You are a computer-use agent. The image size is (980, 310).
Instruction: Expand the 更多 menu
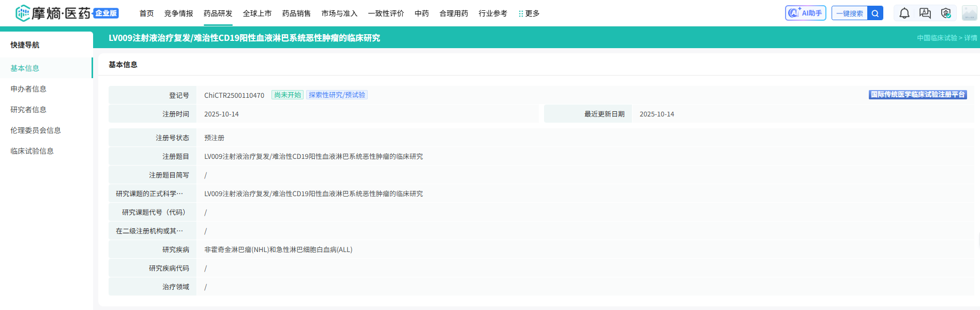click(x=529, y=13)
